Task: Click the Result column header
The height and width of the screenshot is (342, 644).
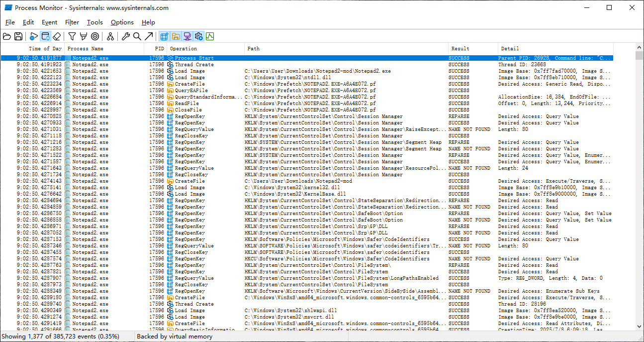Action: tap(473, 49)
